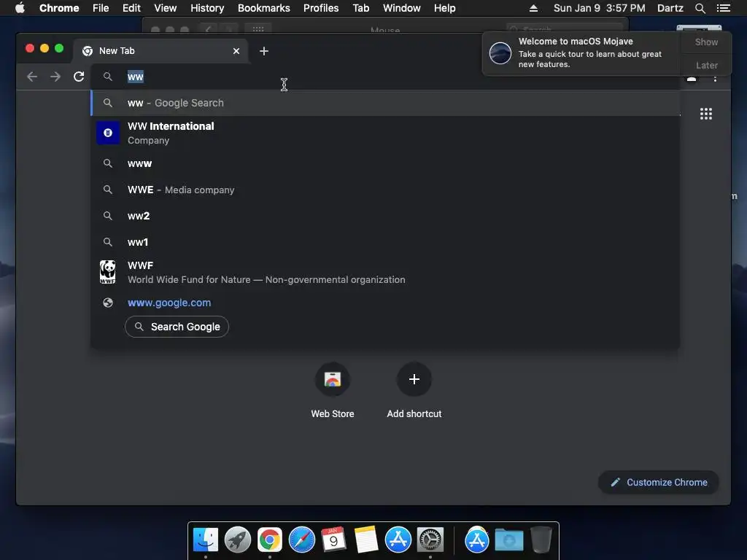The image size is (747, 560).
Task: Open www.google.com suggestion
Action: (385, 303)
